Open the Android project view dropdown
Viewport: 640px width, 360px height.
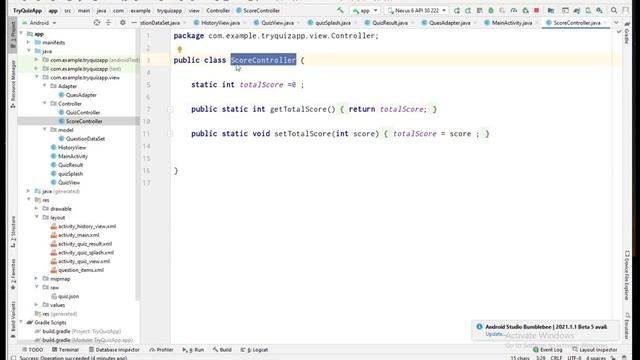39,23
